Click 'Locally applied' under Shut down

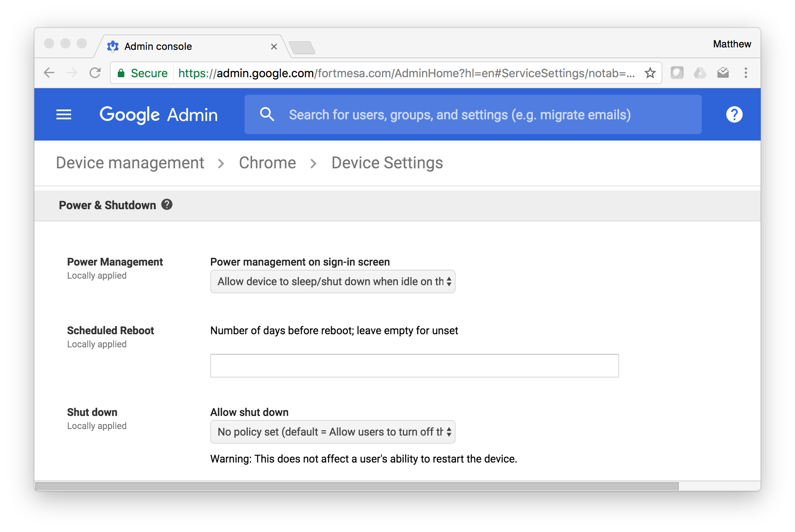(97, 426)
